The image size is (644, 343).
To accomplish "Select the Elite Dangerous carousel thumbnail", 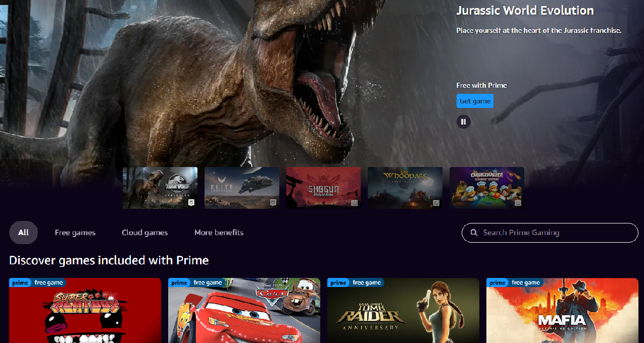I will [242, 188].
